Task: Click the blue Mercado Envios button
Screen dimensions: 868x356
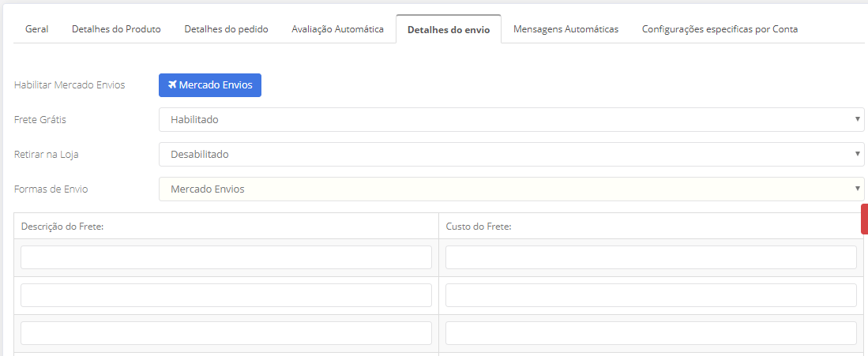Action: pos(210,85)
